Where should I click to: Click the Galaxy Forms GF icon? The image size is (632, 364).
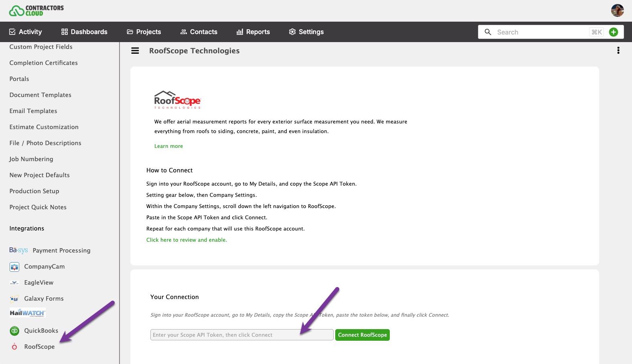[x=14, y=299]
